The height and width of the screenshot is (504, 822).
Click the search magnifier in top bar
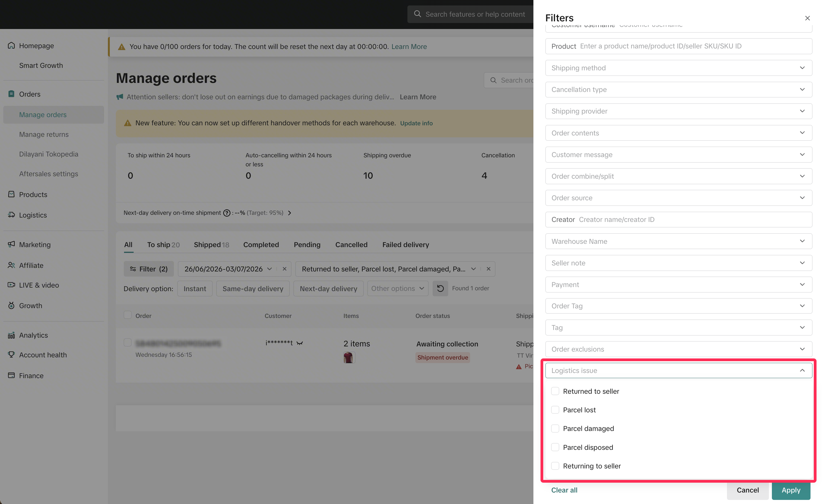click(417, 14)
